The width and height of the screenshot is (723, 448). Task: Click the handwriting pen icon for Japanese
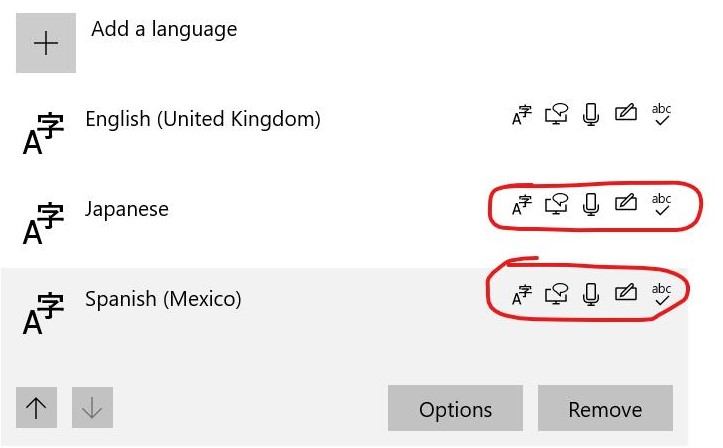pyautogui.click(x=626, y=202)
